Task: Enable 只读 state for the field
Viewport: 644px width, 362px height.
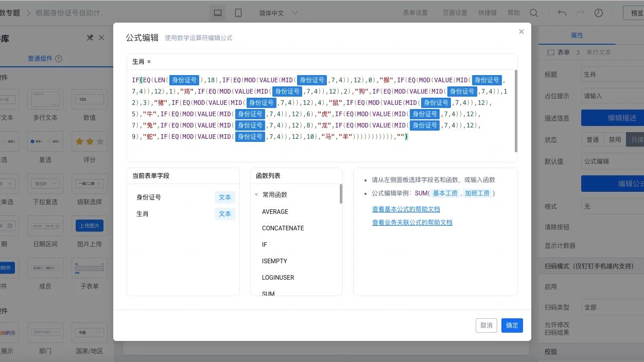Action: pyautogui.click(x=637, y=139)
